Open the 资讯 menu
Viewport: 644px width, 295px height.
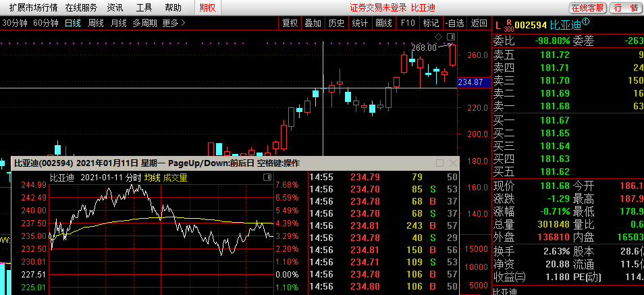[x=115, y=7]
